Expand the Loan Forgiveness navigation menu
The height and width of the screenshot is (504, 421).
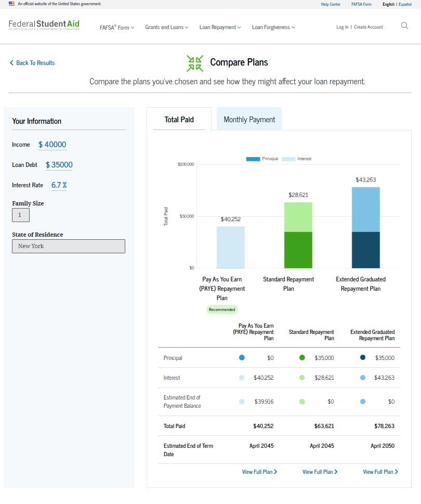(273, 27)
